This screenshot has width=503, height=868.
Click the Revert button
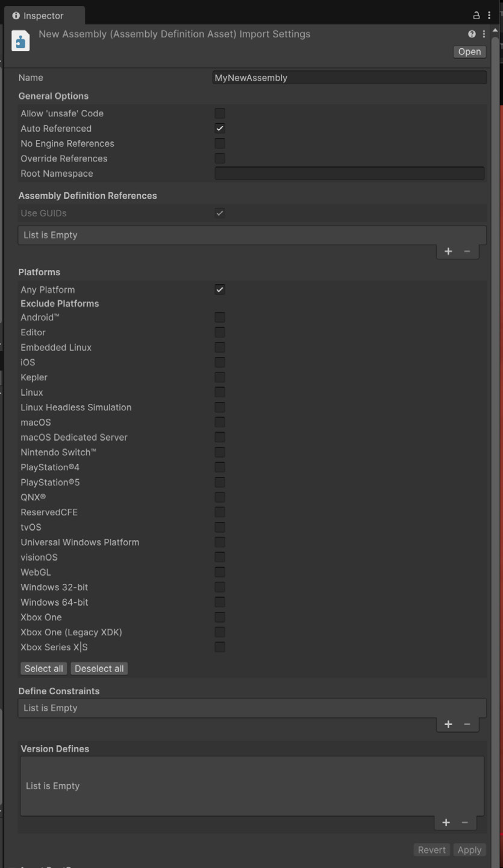point(432,850)
